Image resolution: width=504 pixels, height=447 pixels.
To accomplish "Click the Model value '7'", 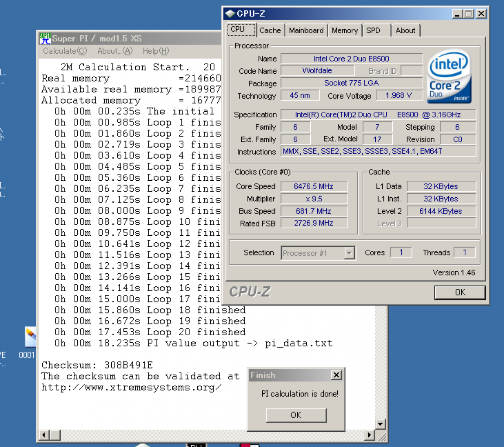I will pos(377,127).
